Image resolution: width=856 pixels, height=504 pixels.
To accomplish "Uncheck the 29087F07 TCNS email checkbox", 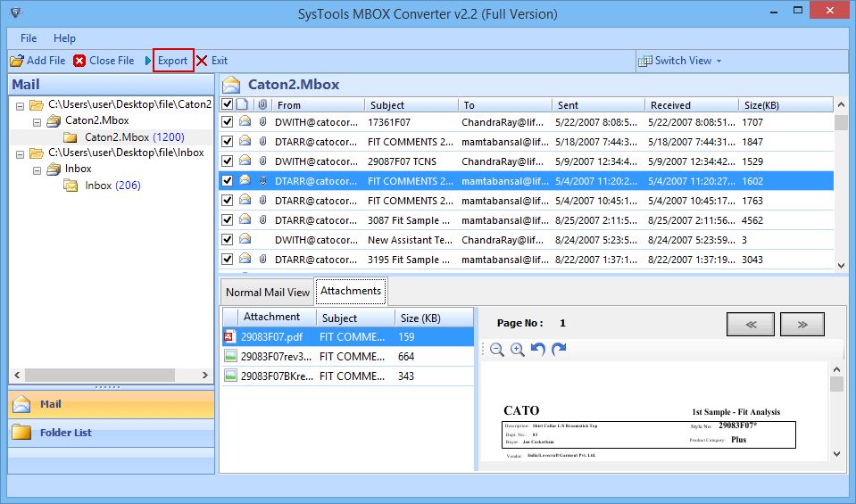I will coord(228,161).
